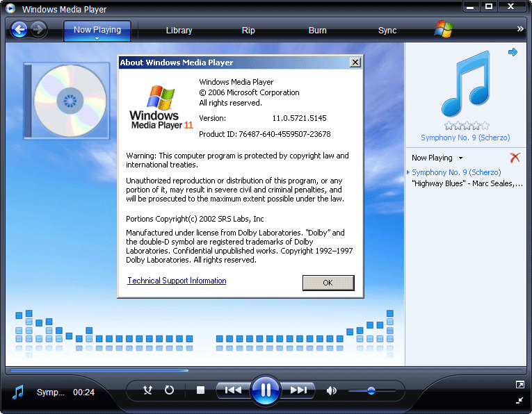Open the Technical Support Information link
The width and height of the screenshot is (532, 414).
[x=177, y=281]
